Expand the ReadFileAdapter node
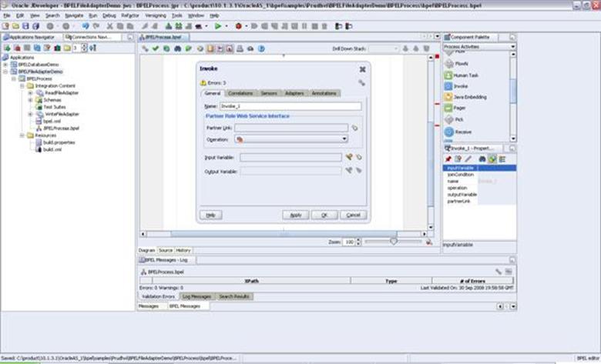The width and height of the screenshot is (601, 364). (31, 93)
